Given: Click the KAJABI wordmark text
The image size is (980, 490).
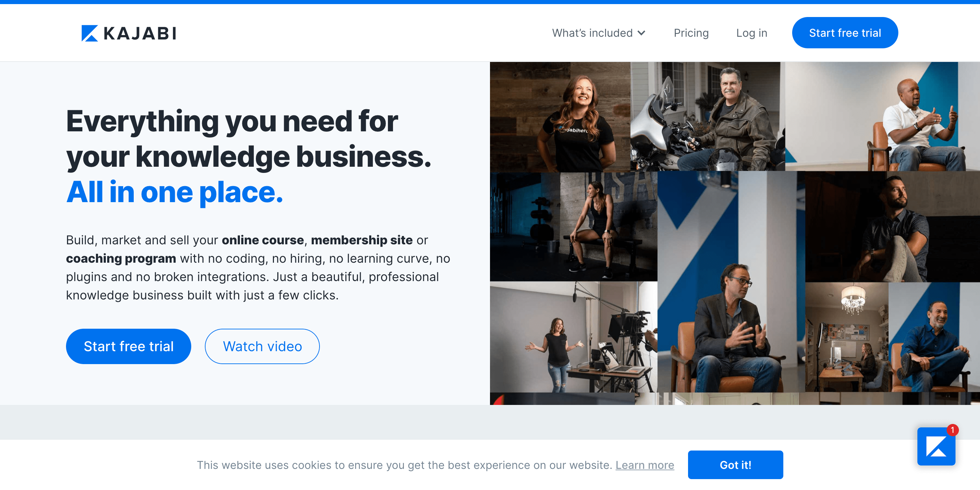Looking at the screenshot, I should pos(140,33).
